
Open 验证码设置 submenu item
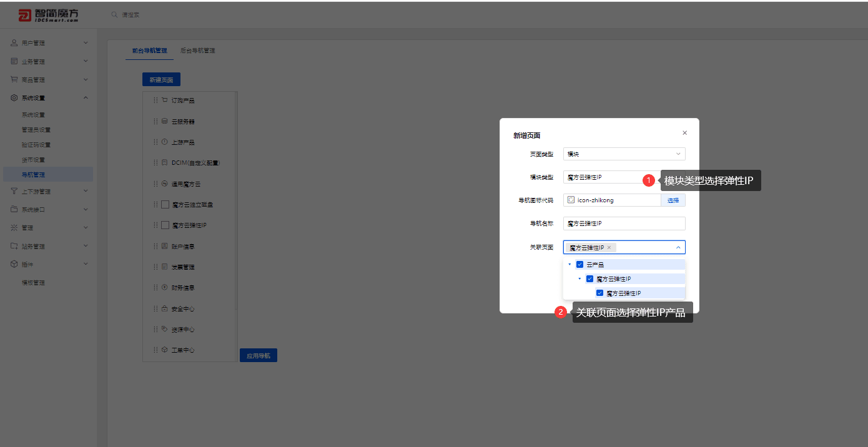pos(36,145)
